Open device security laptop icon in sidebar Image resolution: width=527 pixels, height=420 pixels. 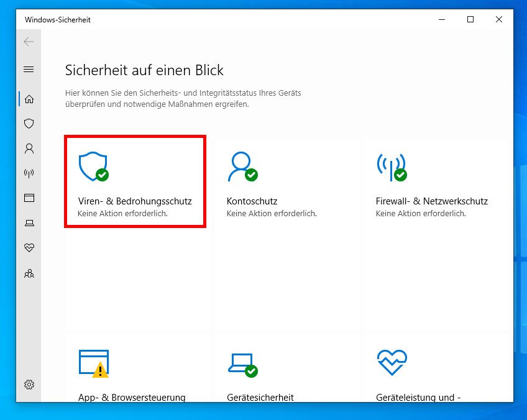(x=30, y=223)
